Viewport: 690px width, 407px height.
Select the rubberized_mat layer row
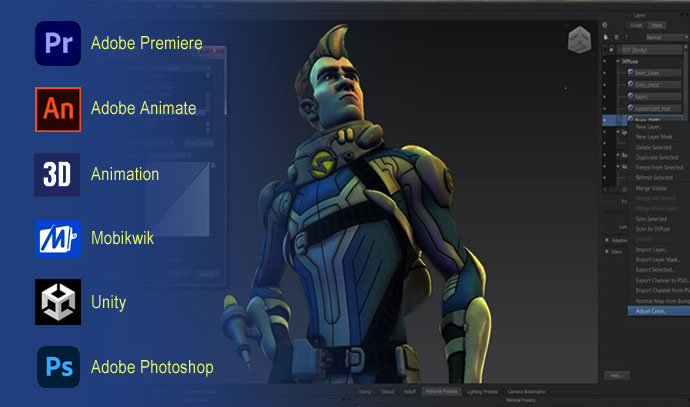654,108
